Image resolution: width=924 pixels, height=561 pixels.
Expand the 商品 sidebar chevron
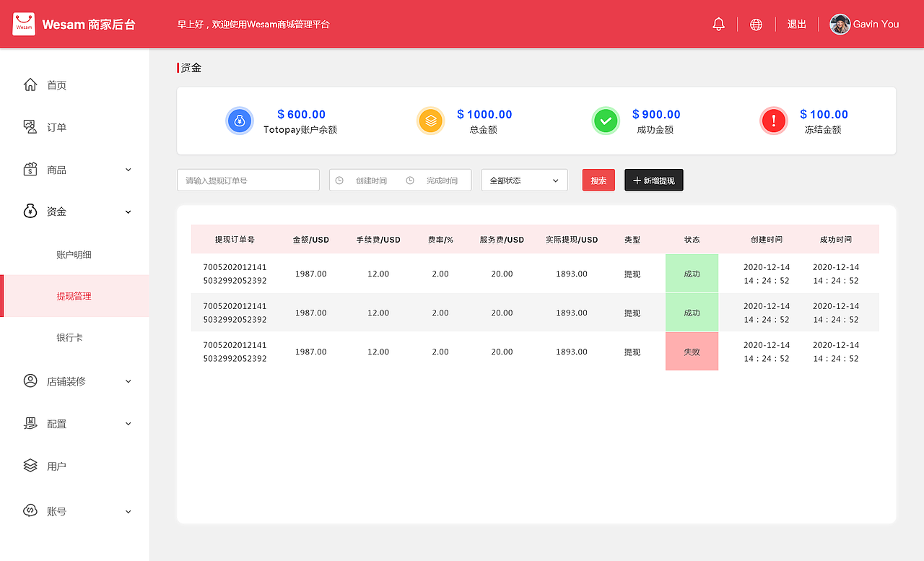coord(128,170)
